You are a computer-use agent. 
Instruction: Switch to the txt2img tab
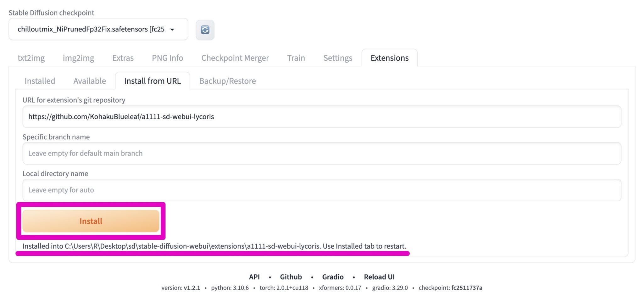(x=31, y=58)
